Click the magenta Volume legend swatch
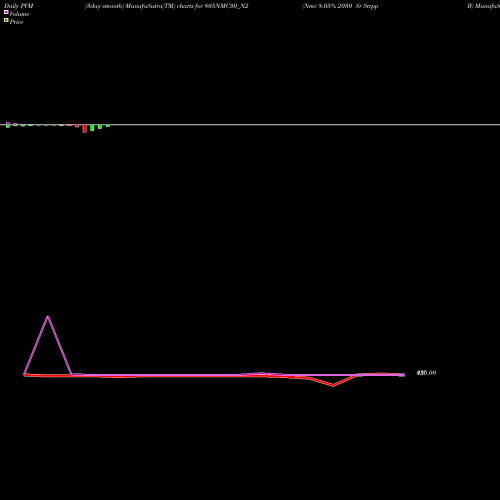The image size is (500, 500). coord(6,12)
